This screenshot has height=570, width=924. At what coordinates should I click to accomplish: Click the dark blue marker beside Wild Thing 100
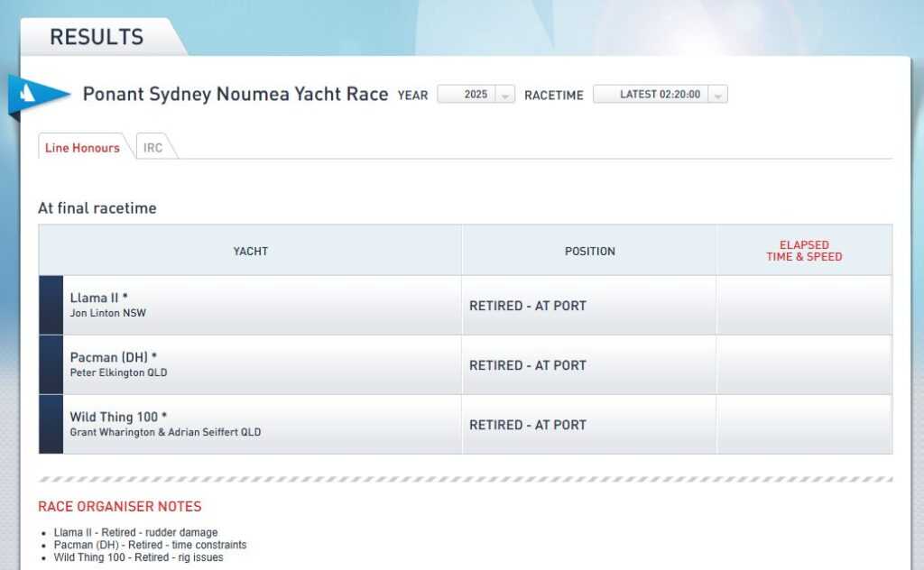(x=51, y=424)
